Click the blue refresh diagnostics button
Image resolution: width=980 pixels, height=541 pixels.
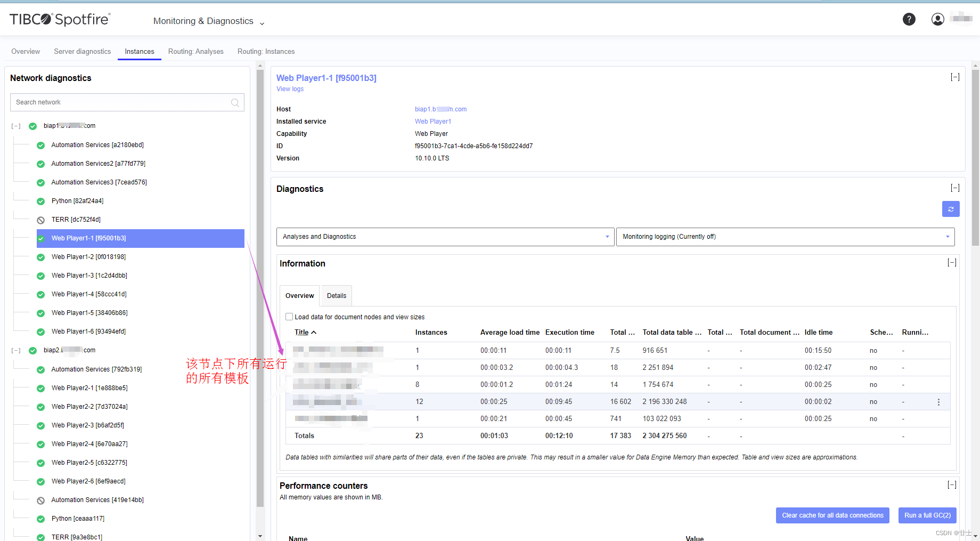pos(951,209)
